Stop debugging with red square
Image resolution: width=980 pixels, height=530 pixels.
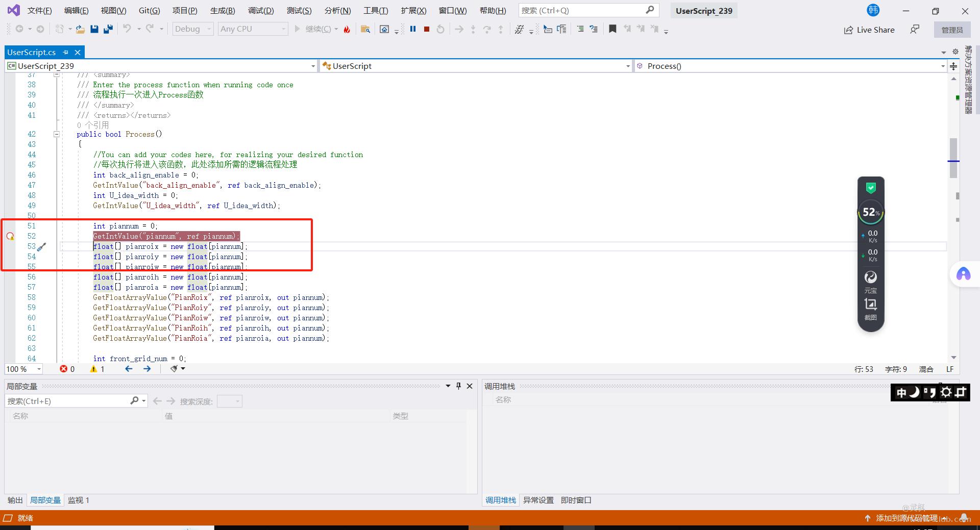pos(427,29)
